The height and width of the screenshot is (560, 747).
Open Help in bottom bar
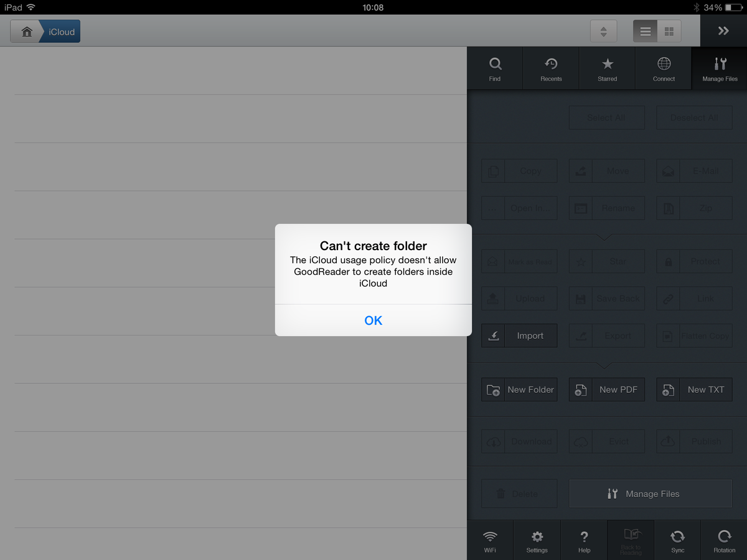click(x=584, y=540)
